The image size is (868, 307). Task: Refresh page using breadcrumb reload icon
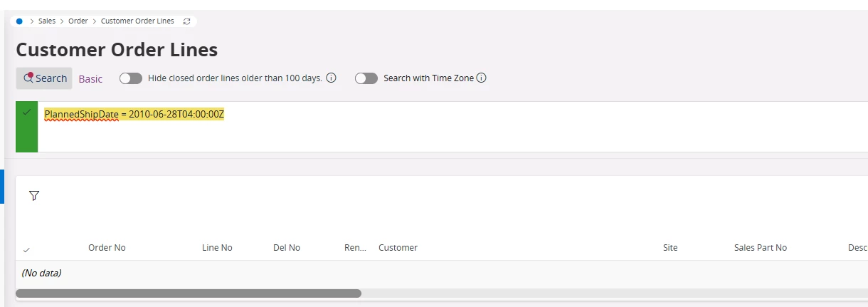186,21
